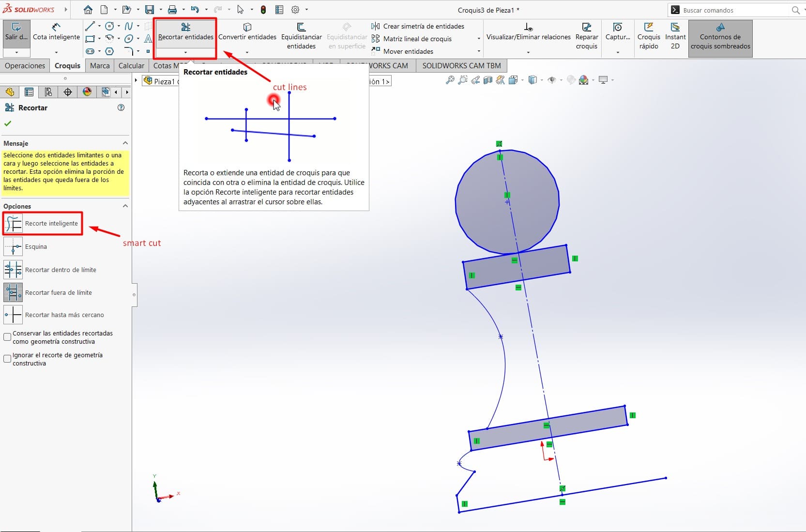
Task: Select the Straight Slot tool
Action: pyautogui.click(x=90, y=51)
